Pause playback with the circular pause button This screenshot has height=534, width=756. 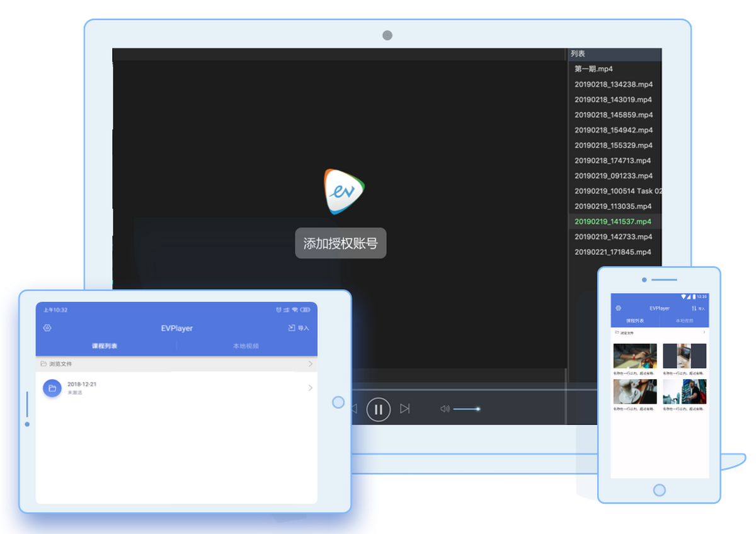379,409
